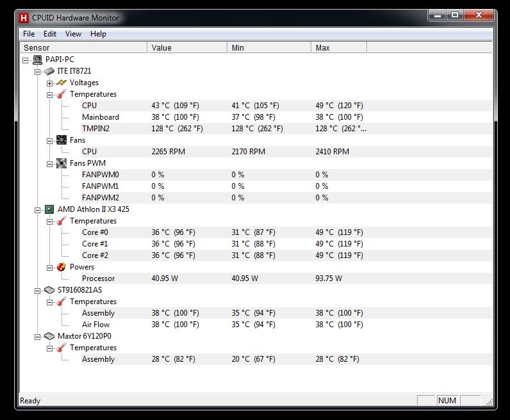This screenshot has height=420, width=510.
Task: Select Assembly under ST9160821AS
Action: [x=286, y=312]
